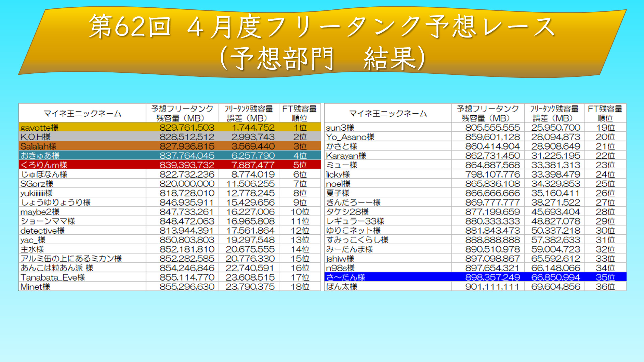Screen dimensions: 644x362
Task: Click the Minet様 18位 row
Action: [x=169, y=287]
